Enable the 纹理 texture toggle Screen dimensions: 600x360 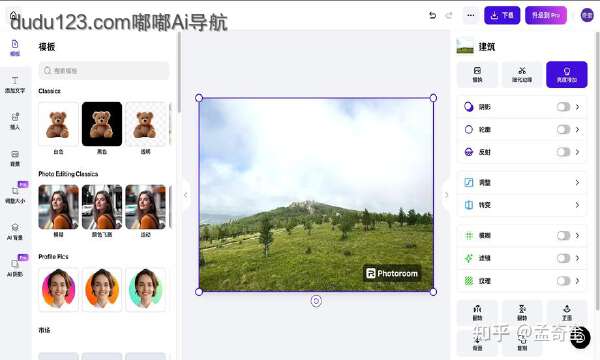pos(563,281)
